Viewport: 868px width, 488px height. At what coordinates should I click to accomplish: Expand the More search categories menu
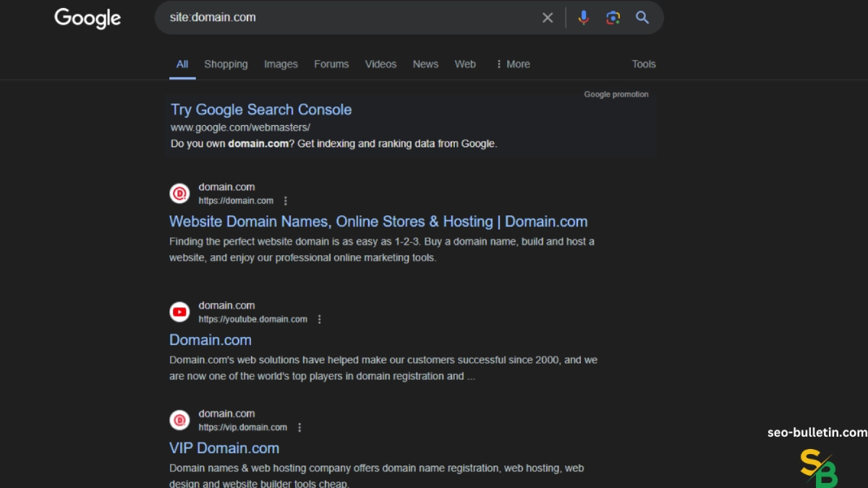(x=513, y=64)
